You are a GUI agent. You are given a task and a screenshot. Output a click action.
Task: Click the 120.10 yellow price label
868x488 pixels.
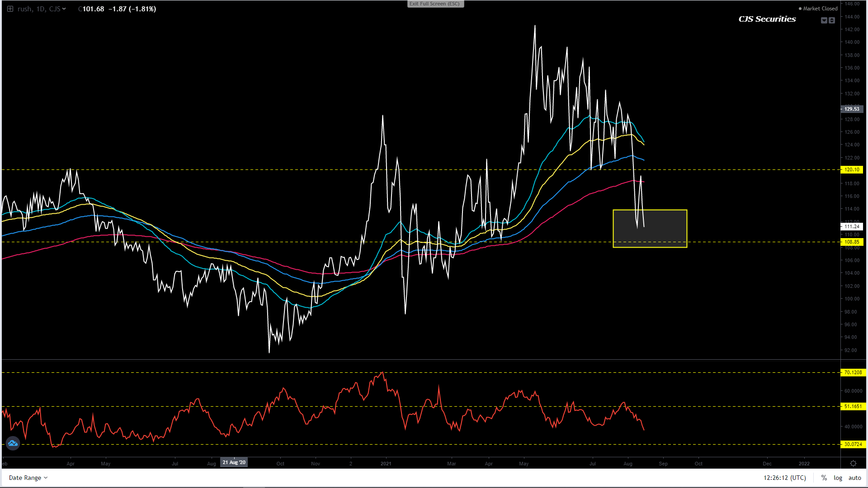[852, 170]
